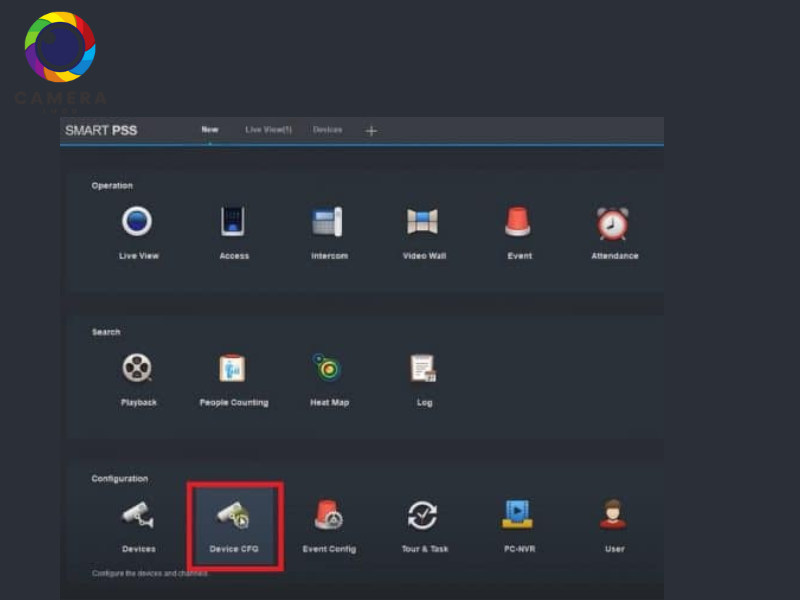Launch the PC-NVR configuration

click(x=518, y=516)
